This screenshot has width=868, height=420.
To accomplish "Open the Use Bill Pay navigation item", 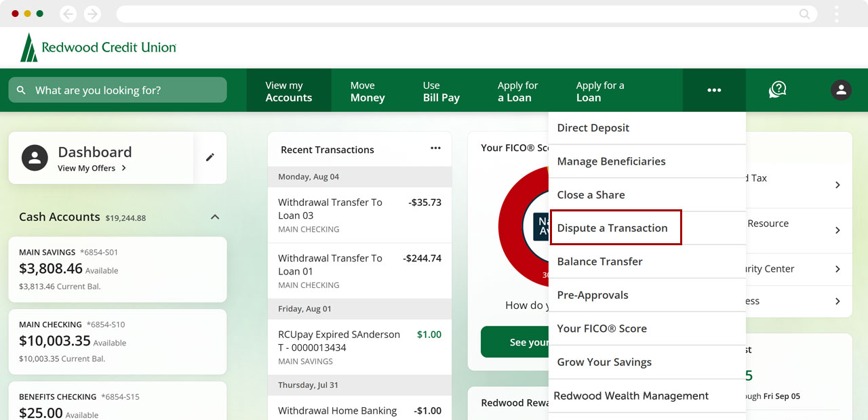I will coord(441,91).
